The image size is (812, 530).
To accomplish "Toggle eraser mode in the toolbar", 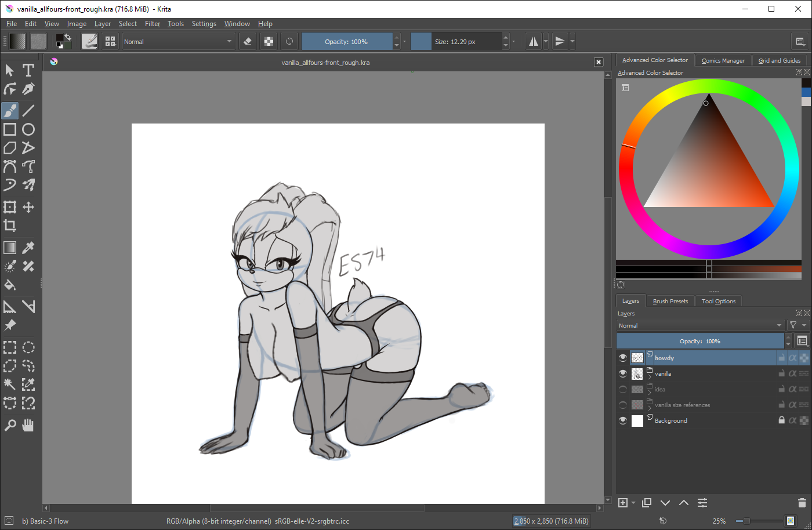I will (x=248, y=41).
